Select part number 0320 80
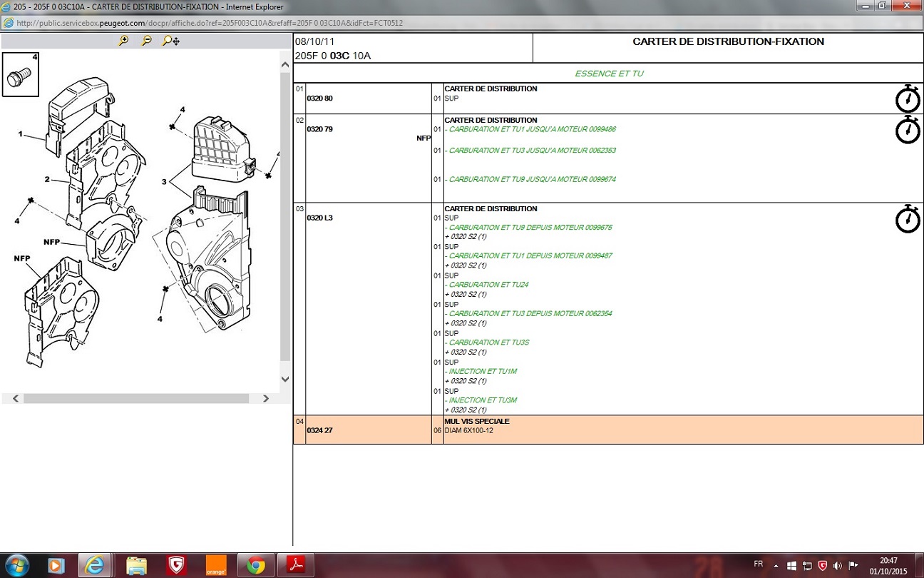 (x=319, y=98)
